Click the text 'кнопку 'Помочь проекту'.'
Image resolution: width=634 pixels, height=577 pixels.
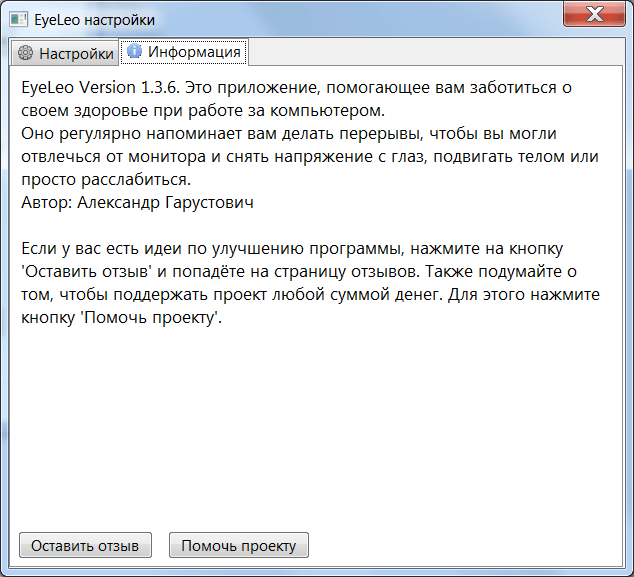point(122,317)
